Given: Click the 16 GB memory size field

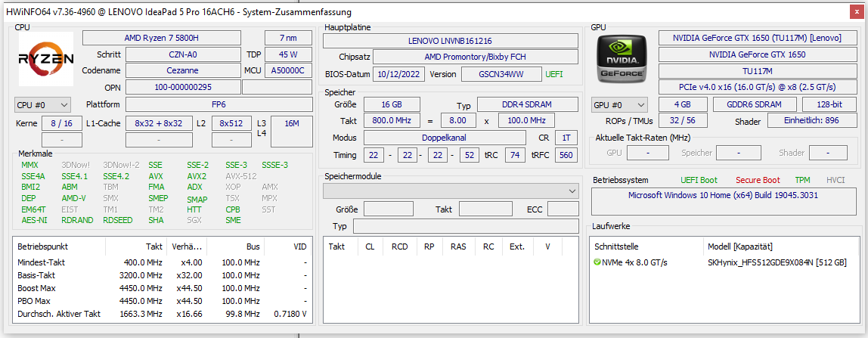Looking at the screenshot, I should (x=392, y=104).
